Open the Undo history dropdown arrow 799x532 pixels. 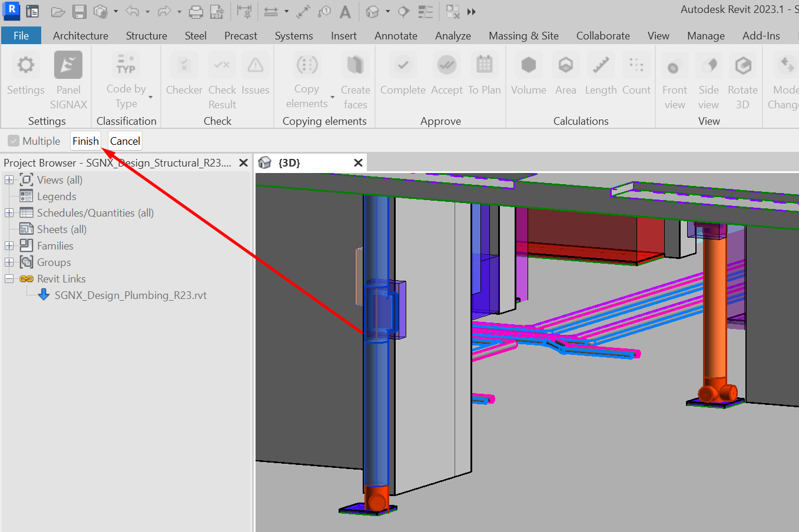tap(147, 12)
